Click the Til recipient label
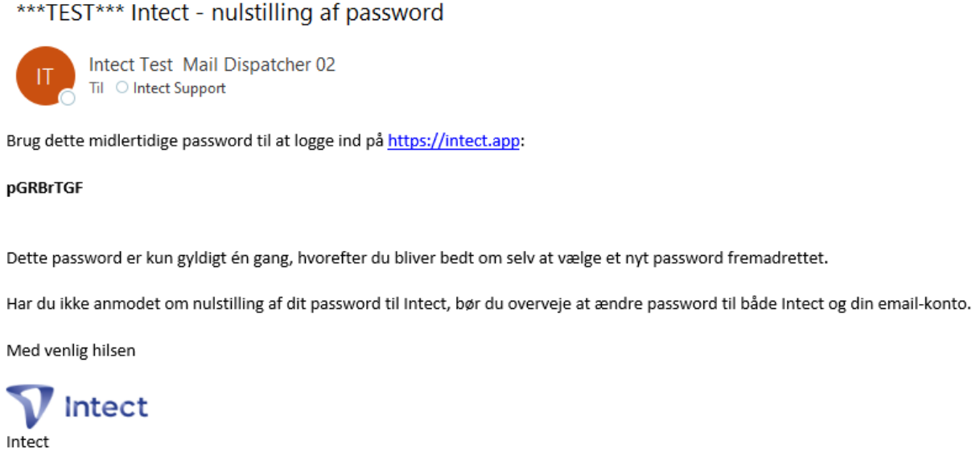 coord(97,88)
